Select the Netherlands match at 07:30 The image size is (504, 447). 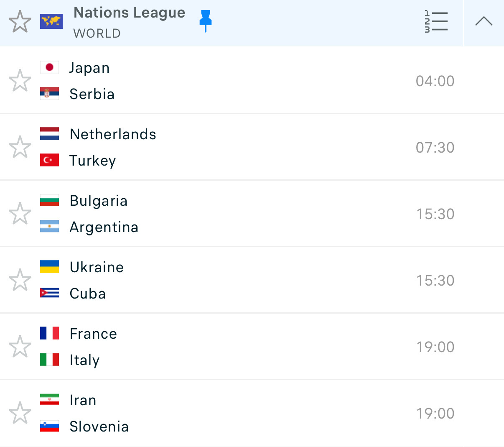[252, 147]
